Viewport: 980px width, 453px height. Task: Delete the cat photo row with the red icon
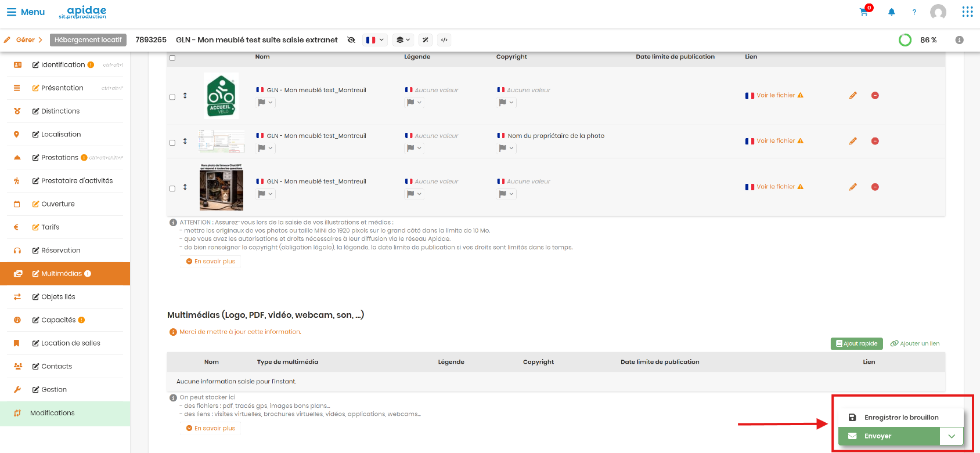[875, 187]
